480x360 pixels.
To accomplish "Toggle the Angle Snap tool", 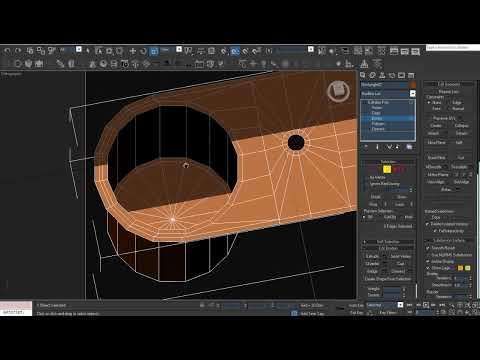I will coord(235,51).
